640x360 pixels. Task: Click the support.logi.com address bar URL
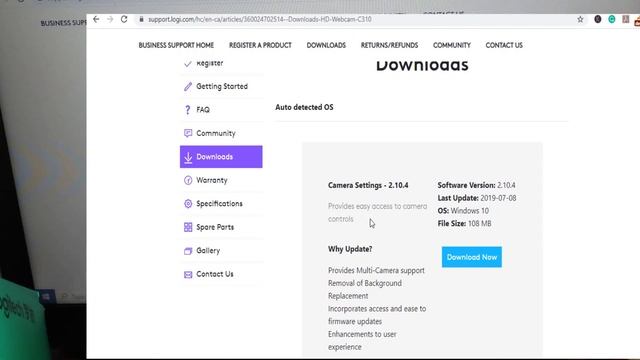[260, 19]
